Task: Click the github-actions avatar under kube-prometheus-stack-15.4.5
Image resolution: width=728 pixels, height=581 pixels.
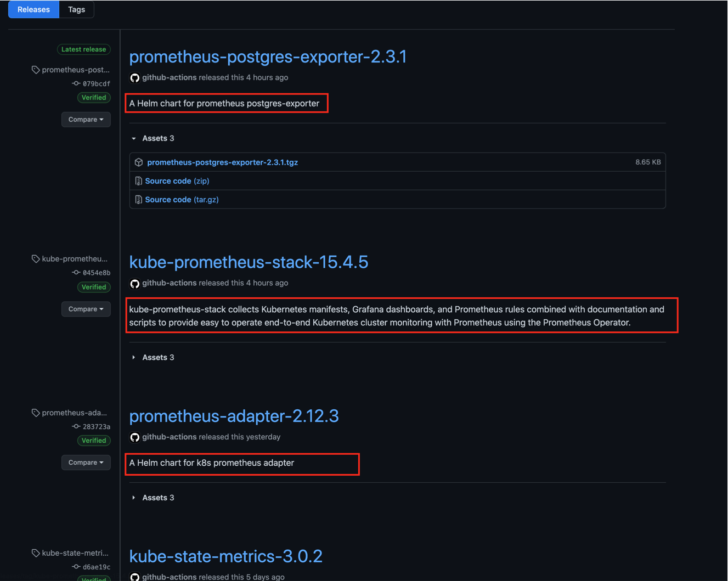Action: click(x=135, y=284)
